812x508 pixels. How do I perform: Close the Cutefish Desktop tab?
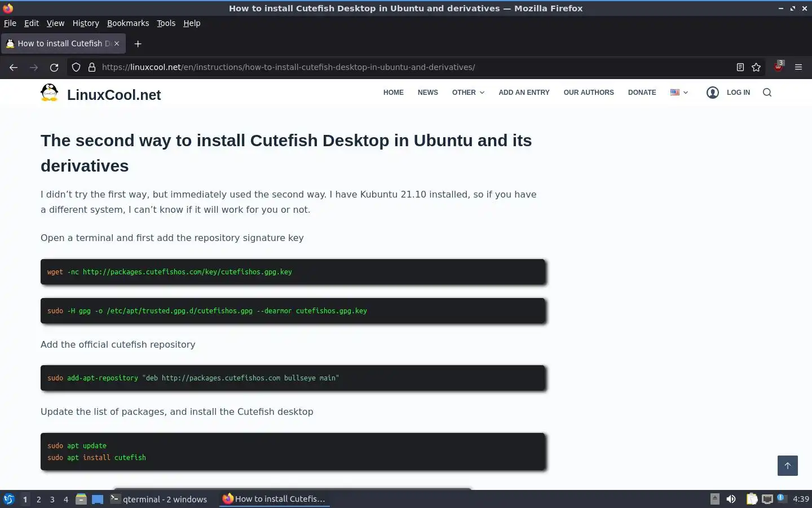pyautogui.click(x=117, y=43)
